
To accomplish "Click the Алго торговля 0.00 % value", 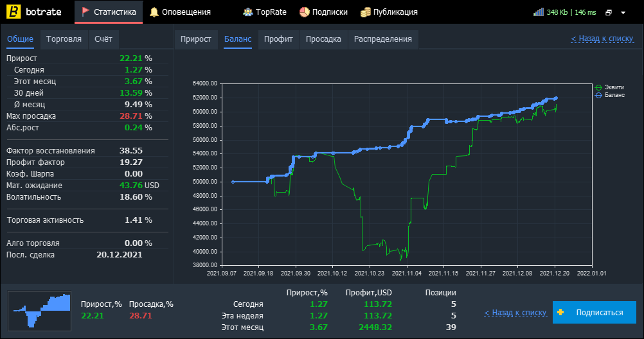I will pos(138,243).
